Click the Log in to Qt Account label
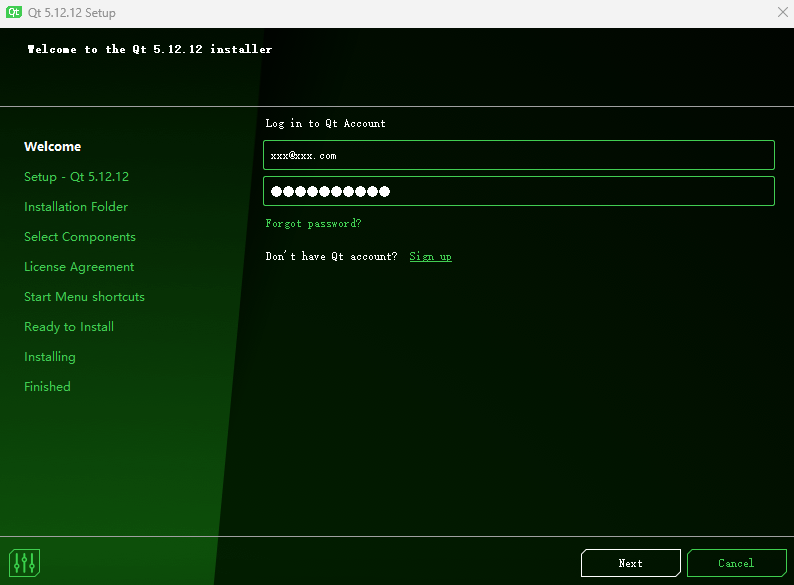Viewport: 794px width, 585px height. (x=325, y=124)
